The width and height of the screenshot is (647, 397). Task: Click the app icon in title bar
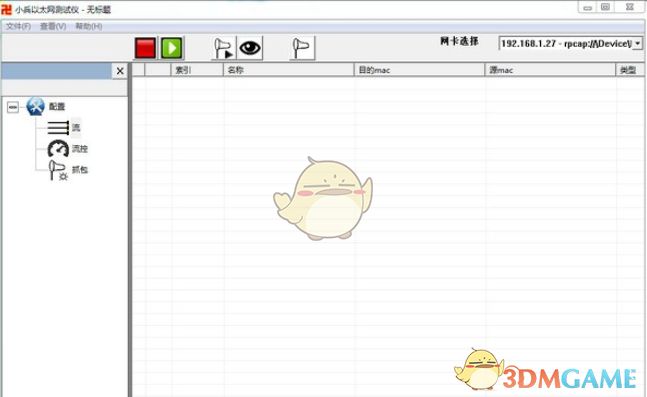coord(7,9)
